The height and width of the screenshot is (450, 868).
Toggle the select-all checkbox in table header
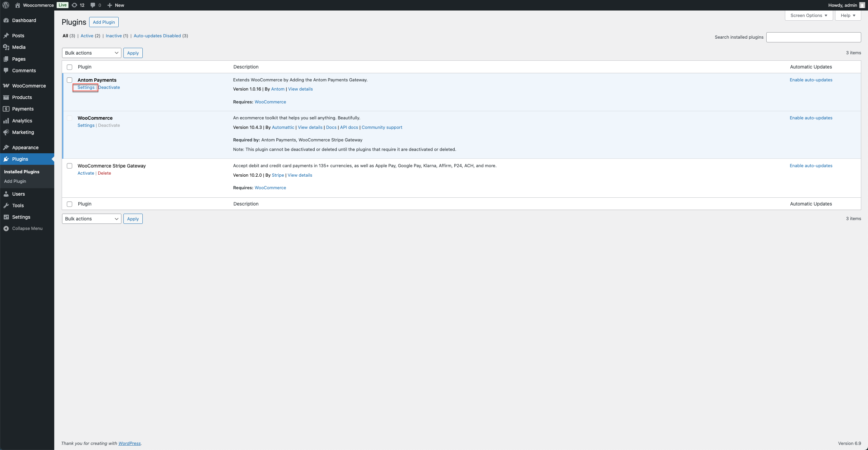click(x=70, y=67)
